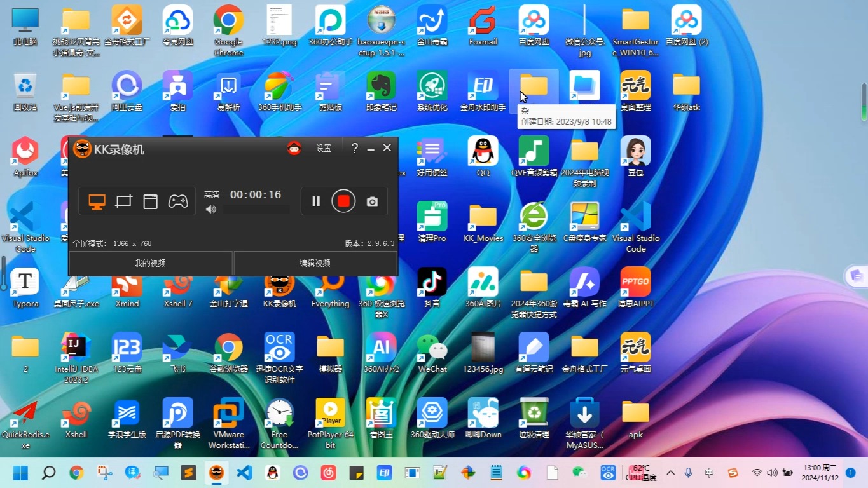Click the 00:00:16 recording timer

(x=256, y=194)
